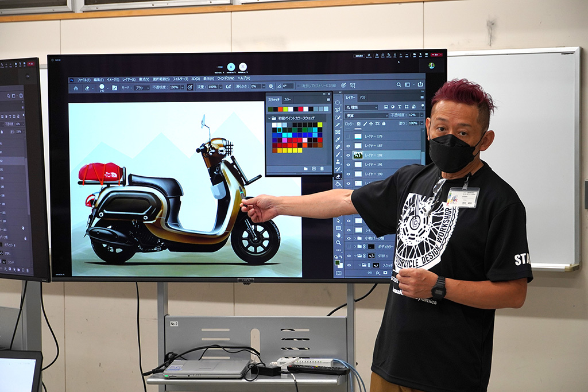This screenshot has height=392, width=588.
Task: Click the new swatch icon in Swatches panel
Action: [314, 169]
